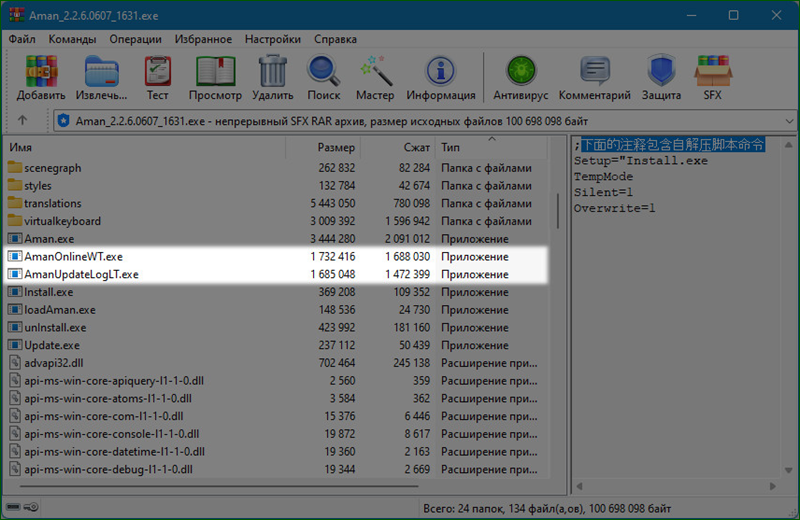The width and height of the screenshot is (800, 520).
Task: Click the Aman.exe application icon
Action: pos(15,239)
